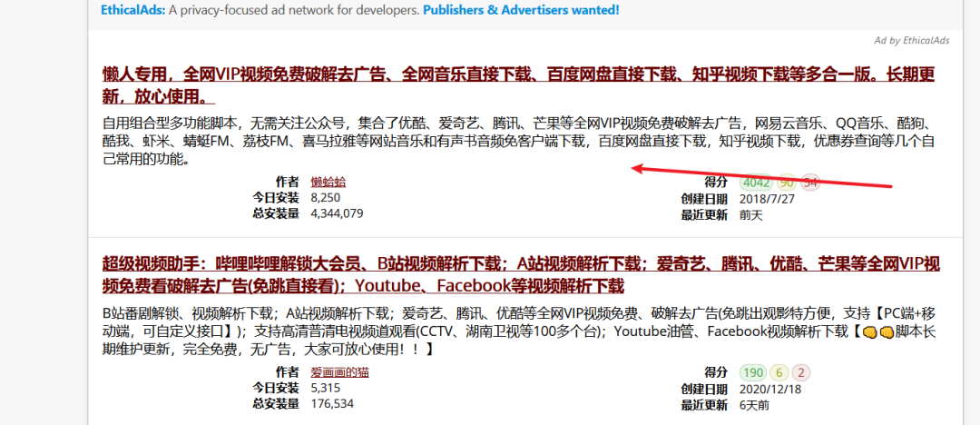This screenshot has height=425, width=980.
Task: Click the yellow 6 rating badge
Action: tap(779, 373)
